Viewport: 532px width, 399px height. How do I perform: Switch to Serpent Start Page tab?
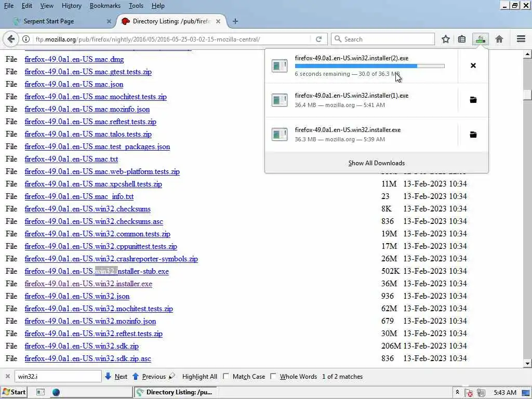(x=61, y=21)
